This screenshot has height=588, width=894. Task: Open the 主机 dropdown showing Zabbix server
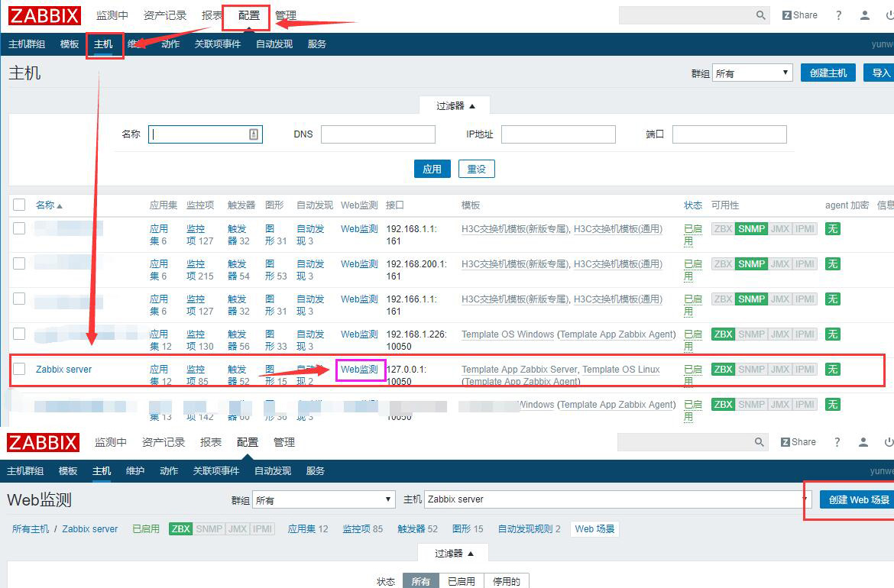point(617,499)
